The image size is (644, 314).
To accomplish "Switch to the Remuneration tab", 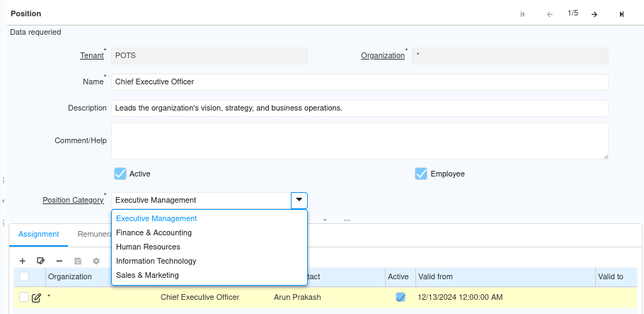I will coord(95,234).
